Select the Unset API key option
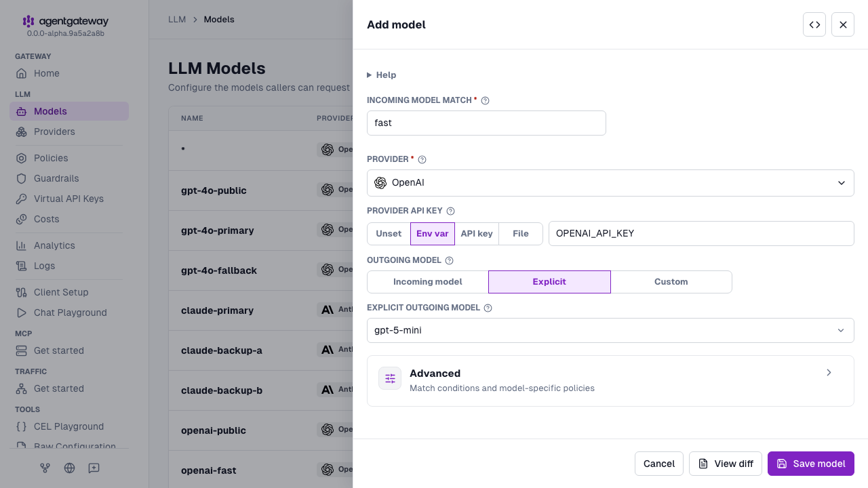Screen dimensions: 868x488 tap(389, 234)
